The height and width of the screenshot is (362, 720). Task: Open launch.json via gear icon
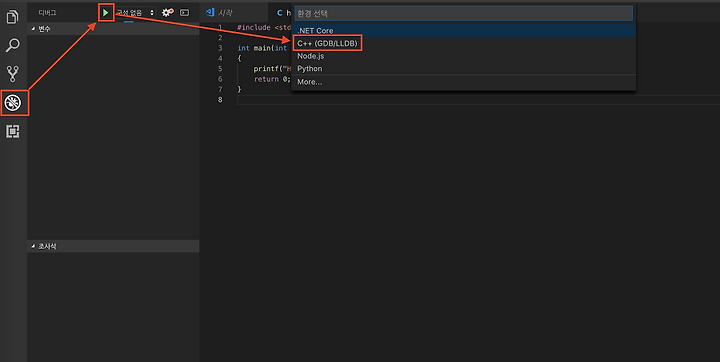(x=168, y=12)
